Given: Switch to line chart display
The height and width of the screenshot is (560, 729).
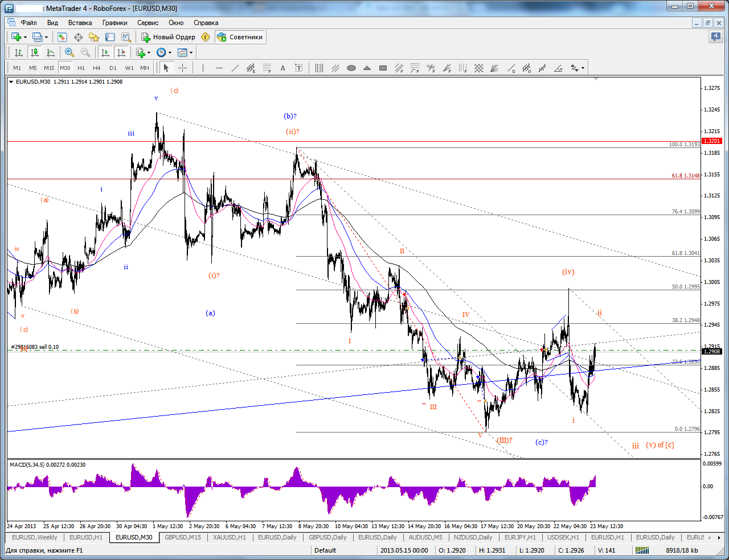Looking at the screenshot, I should pos(51,52).
